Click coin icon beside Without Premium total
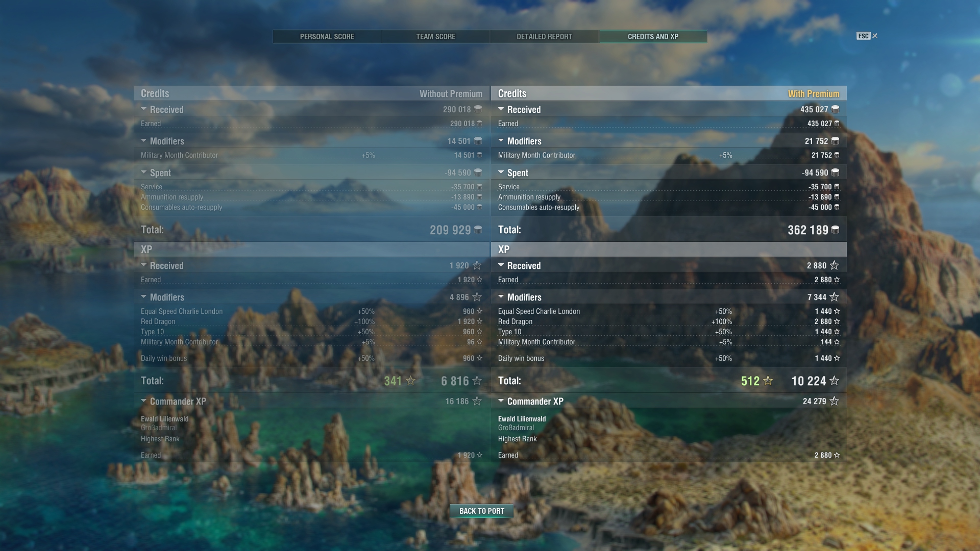The width and height of the screenshot is (980, 551). pyautogui.click(x=478, y=230)
